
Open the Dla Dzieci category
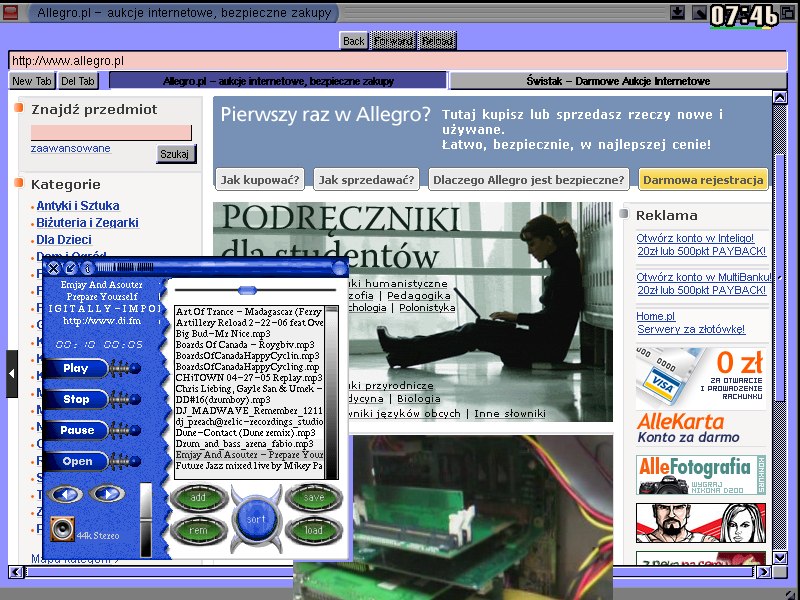coord(64,240)
